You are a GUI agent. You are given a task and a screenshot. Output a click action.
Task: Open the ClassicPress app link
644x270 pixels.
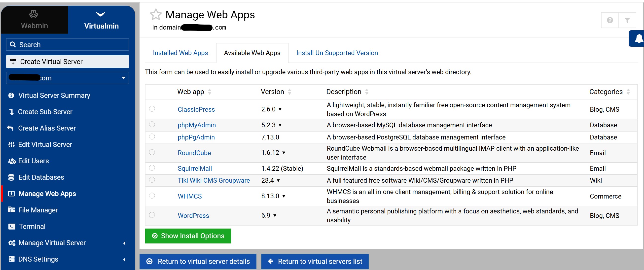(196, 109)
